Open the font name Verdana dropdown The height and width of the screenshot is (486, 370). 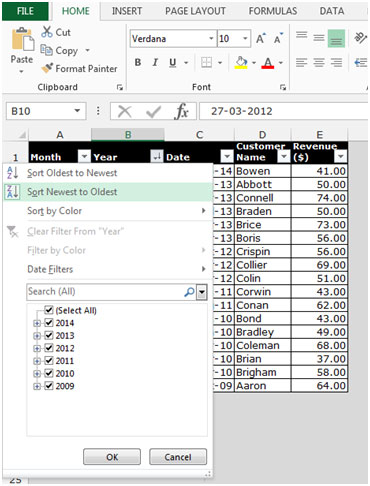tap(211, 39)
